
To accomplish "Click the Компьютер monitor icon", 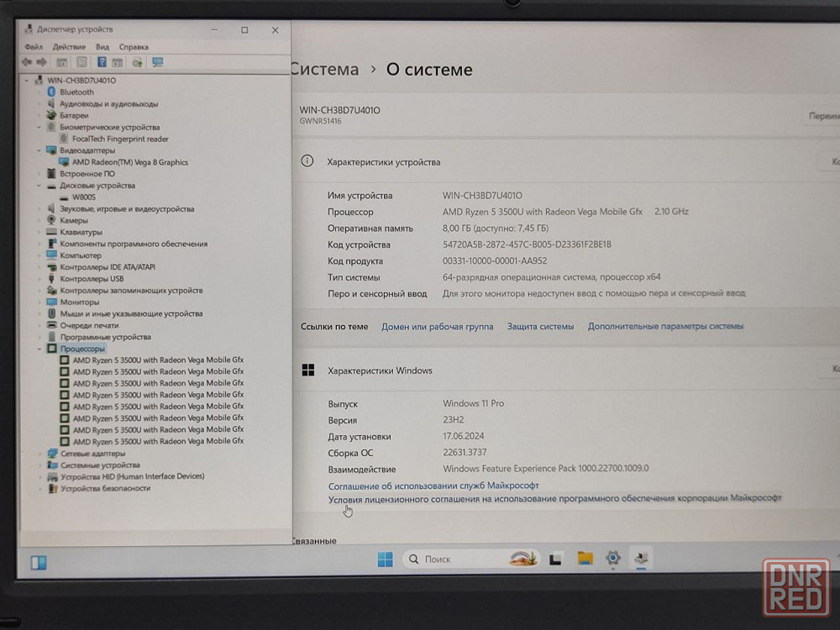I will point(51,255).
